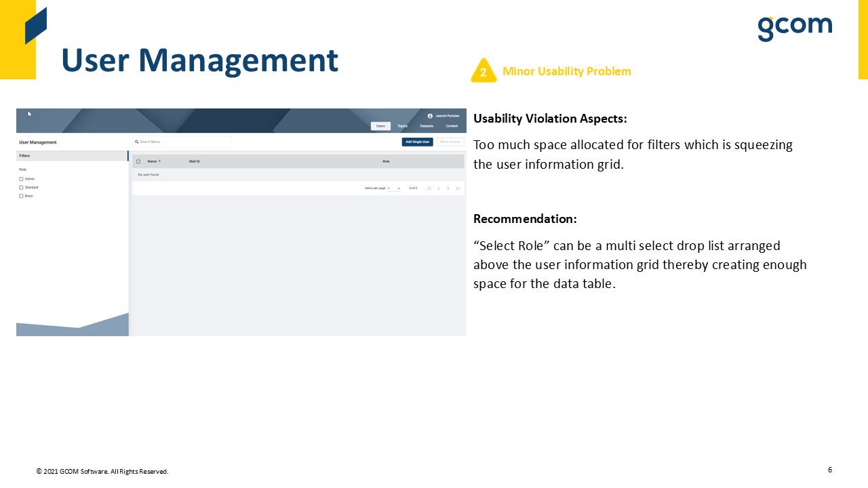The width and height of the screenshot is (868, 488).
Task: Toggle the select-all checkbox in table header
Action: click(x=138, y=161)
